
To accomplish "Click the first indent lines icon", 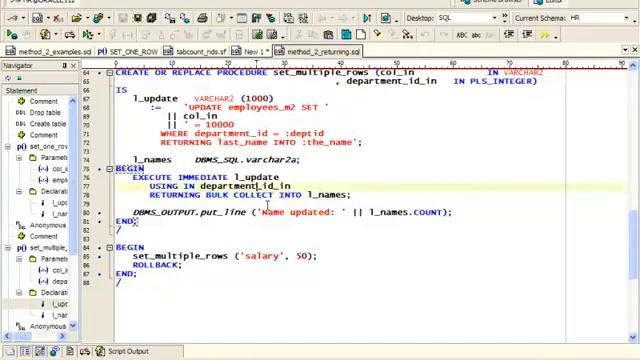I will coord(509,35).
